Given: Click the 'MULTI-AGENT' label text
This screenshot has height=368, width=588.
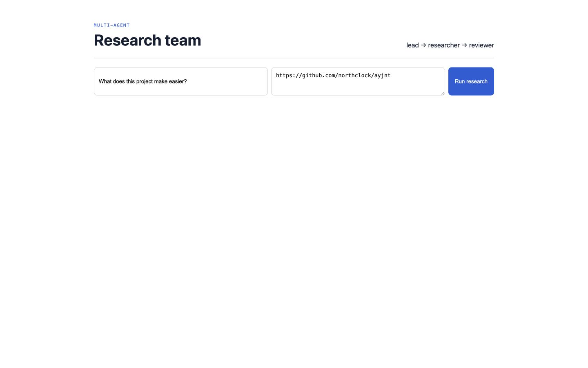Looking at the screenshot, I should [x=112, y=25].
